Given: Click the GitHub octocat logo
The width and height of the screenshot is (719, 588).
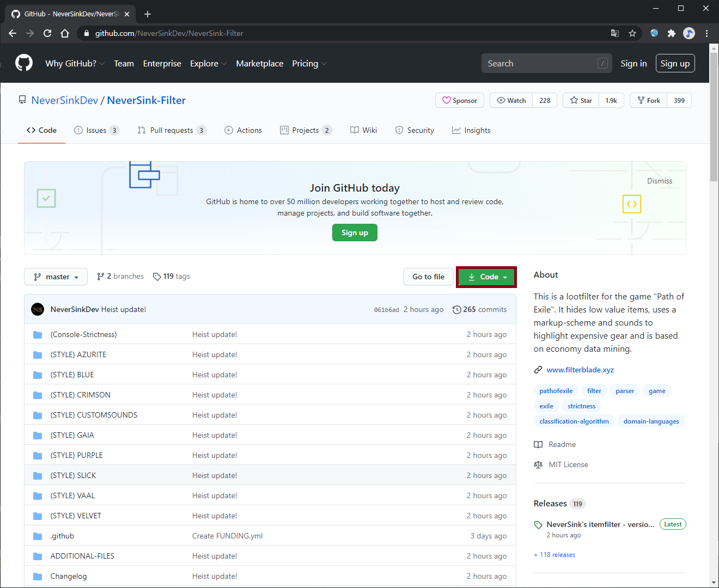Looking at the screenshot, I should tap(23, 63).
